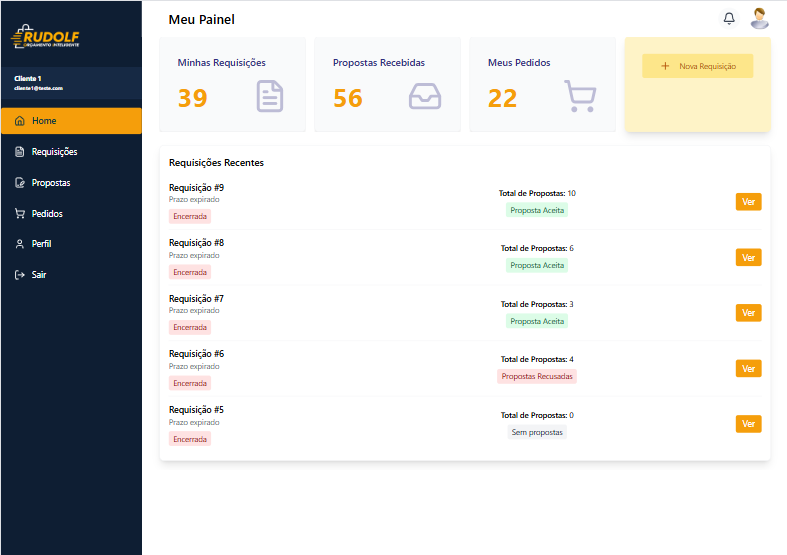
Task: Click the Sem propostas badge on Requisição #5
Action: click(x=537, y=433)
